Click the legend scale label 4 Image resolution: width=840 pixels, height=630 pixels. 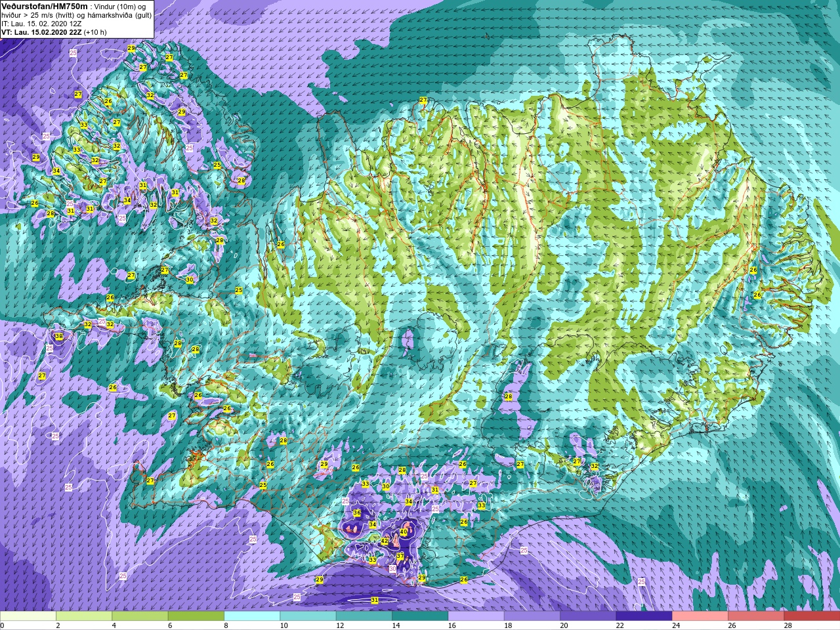click(x=114, y=625)
